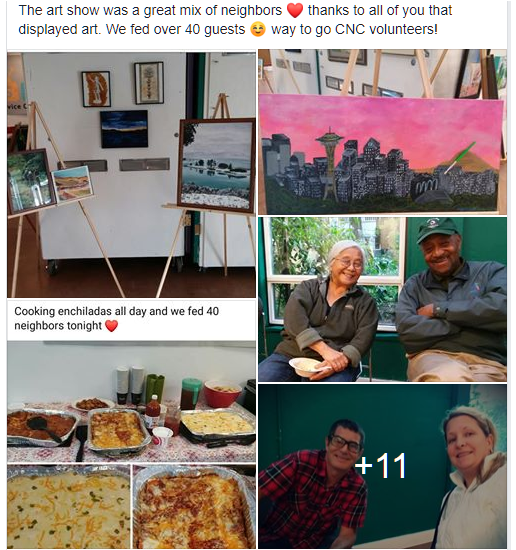Viewport: 516px width, 550px height.
Task: Click the art show post text
Action: coord(235,20)
